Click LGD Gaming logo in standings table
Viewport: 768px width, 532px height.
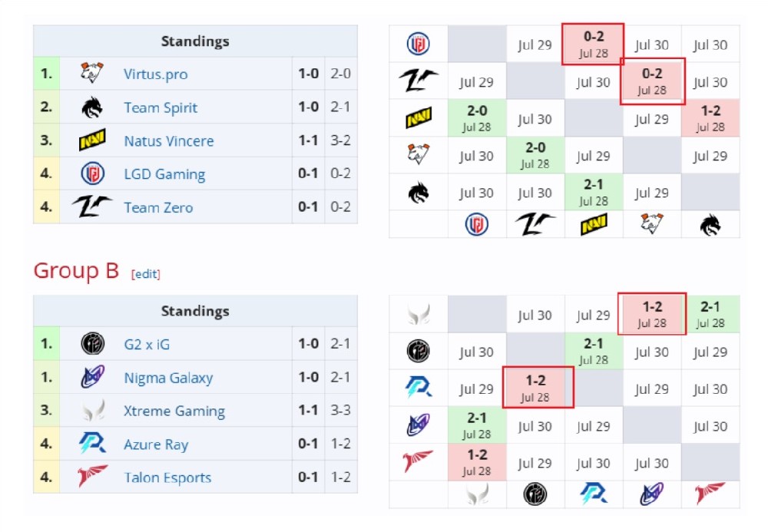pos(93,173)
